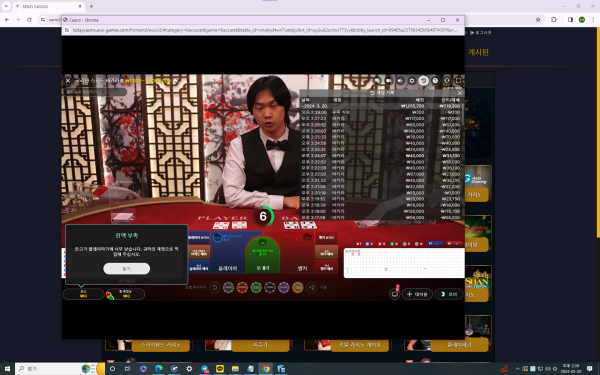This screenshot has width=600, height=375.
Task: Pick the purple casino chip
Action: pos(284,287)
